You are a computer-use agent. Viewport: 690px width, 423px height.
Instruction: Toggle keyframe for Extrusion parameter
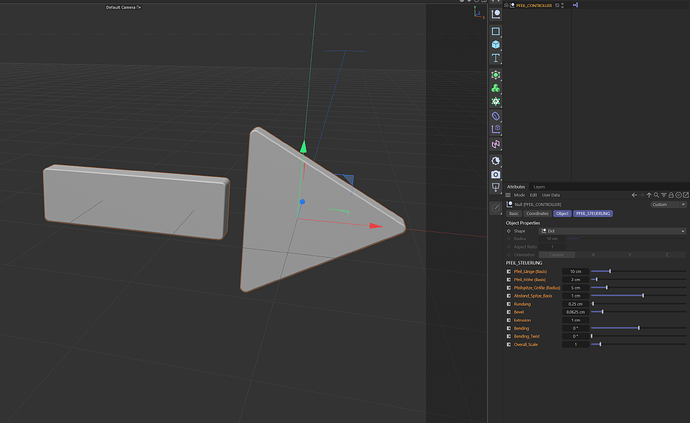click(509, 320)
